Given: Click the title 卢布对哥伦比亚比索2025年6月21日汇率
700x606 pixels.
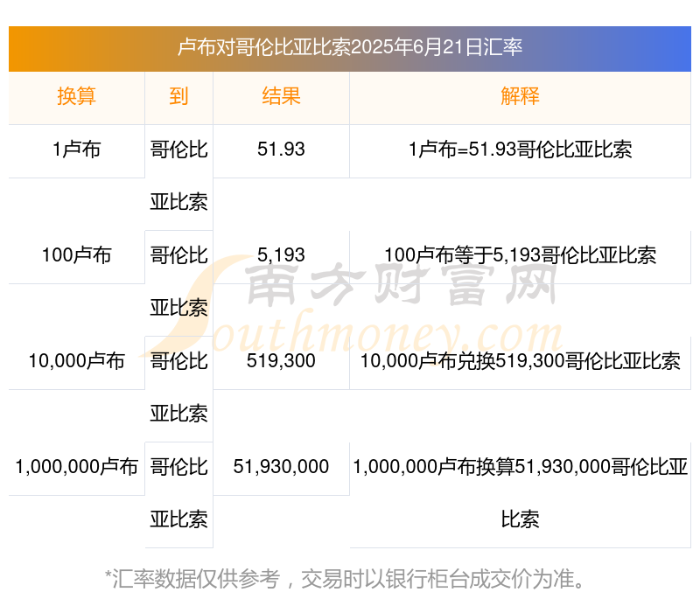Looking at the screenshot, I should point(349,47).
